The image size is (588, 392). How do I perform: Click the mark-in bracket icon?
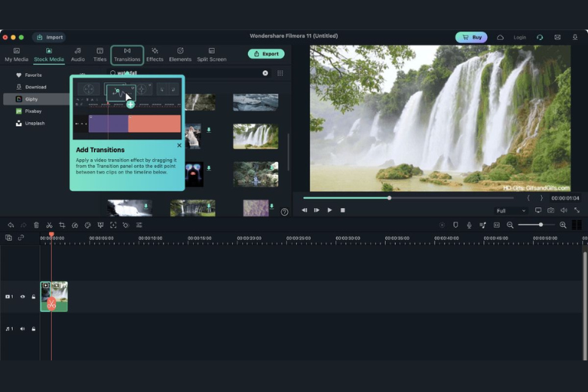tap(528, 198)
